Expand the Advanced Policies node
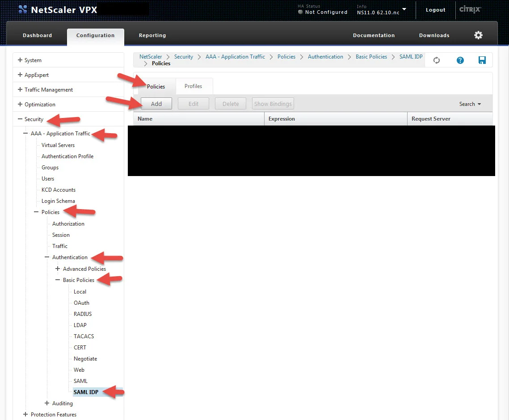Image resolution: width=509 pixels, height=420 pixels. [x=58, y=269]
